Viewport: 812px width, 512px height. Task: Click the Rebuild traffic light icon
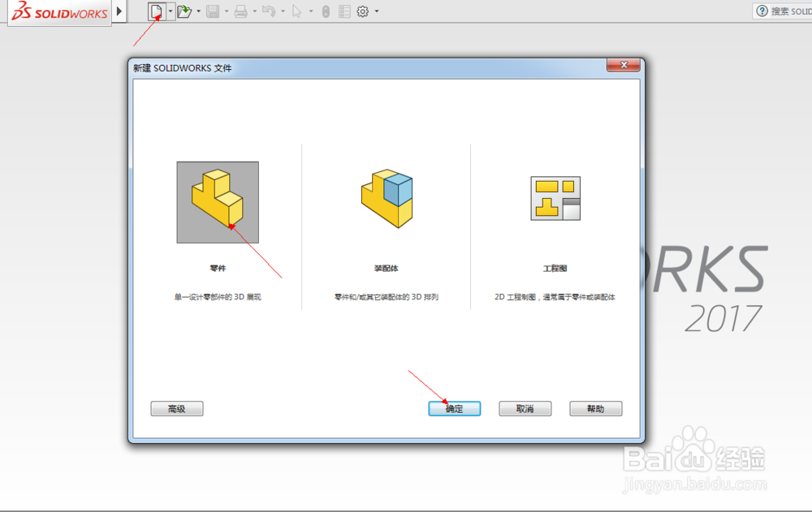pos(326,11)
